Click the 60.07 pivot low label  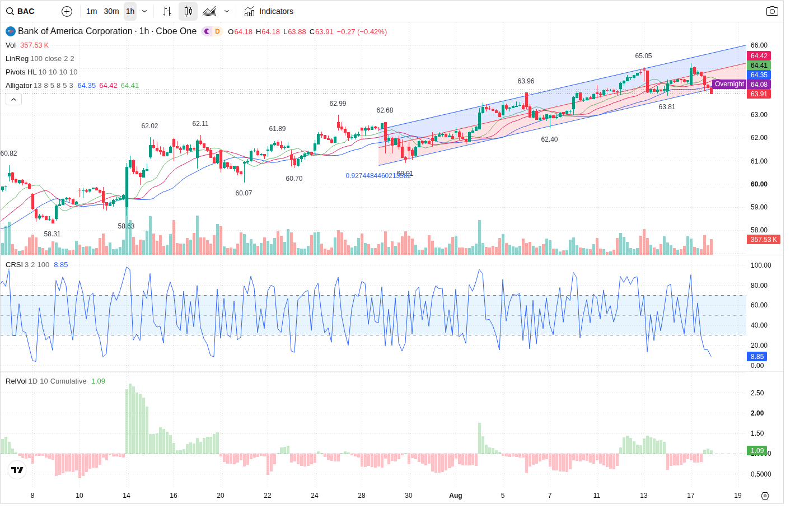[x=244, y=193]
